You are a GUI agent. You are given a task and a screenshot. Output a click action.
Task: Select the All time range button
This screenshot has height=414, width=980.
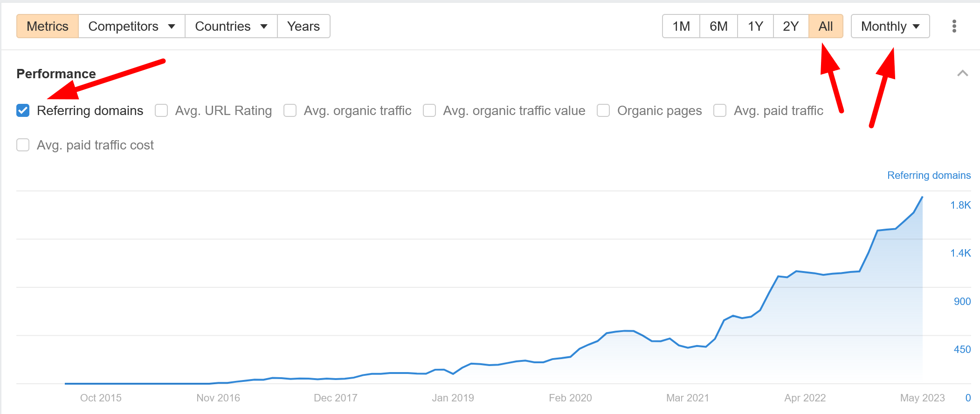[x=826, y=26]
